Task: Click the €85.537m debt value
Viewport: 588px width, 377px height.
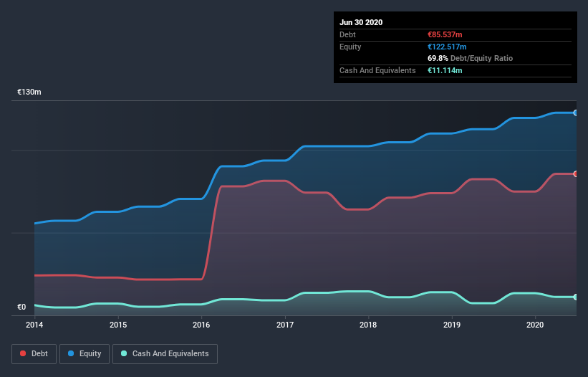Action: click(x=445, y=34)
